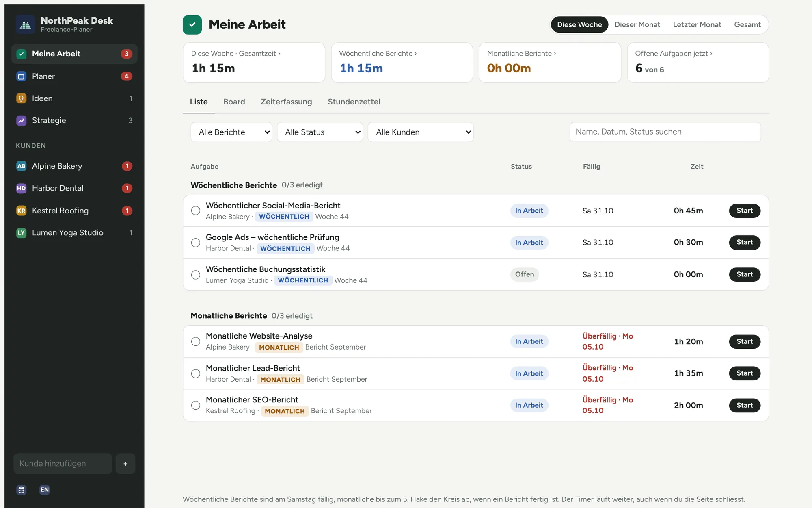The image size is (812, 508).
Task: Select the Gesamt period
Action: (747, 25)
